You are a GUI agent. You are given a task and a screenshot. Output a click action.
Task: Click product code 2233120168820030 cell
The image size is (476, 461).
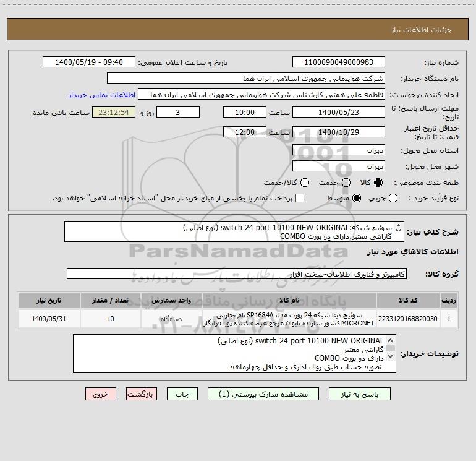coord(408,319)
